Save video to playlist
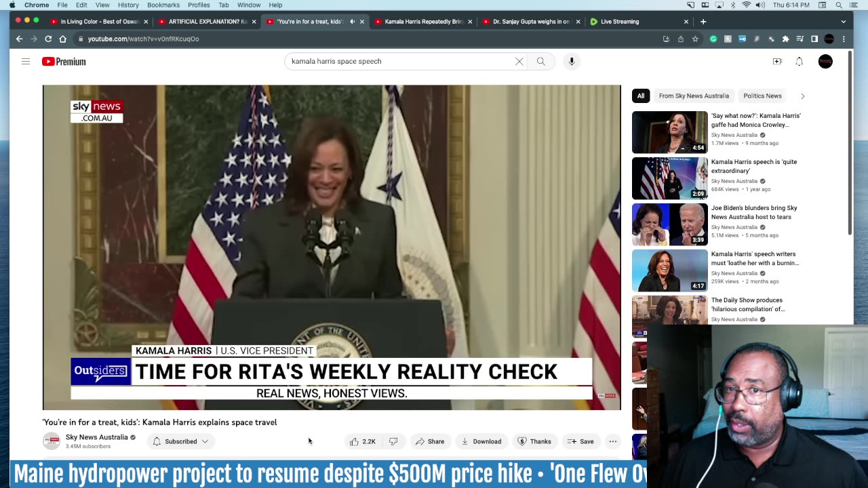Viewport: 868px width, 488px height. (580, 441)
